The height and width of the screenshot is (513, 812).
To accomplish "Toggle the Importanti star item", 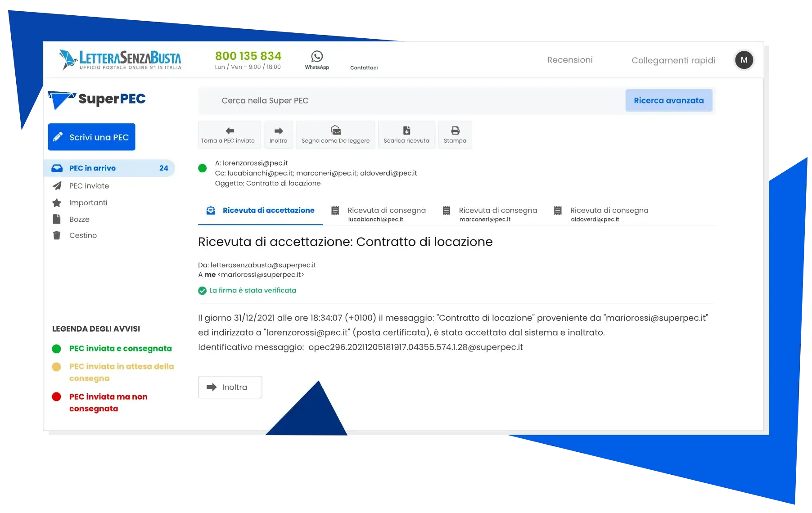I will (x=57, y=202).
